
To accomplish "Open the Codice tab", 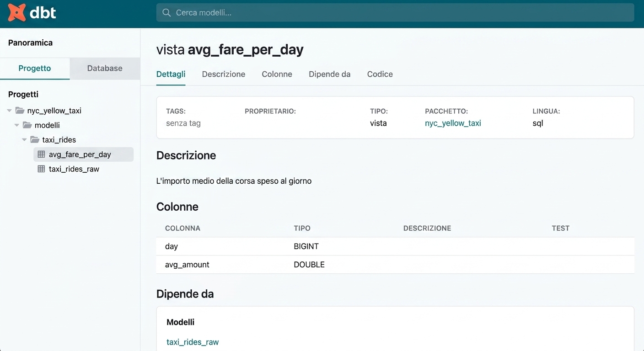I will tap(380, 74).
